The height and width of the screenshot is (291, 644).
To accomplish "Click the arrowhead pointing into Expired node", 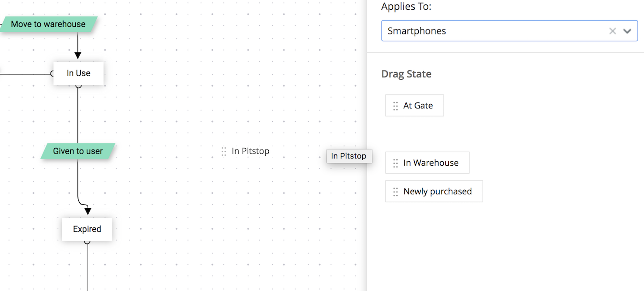I will [87, 211].
